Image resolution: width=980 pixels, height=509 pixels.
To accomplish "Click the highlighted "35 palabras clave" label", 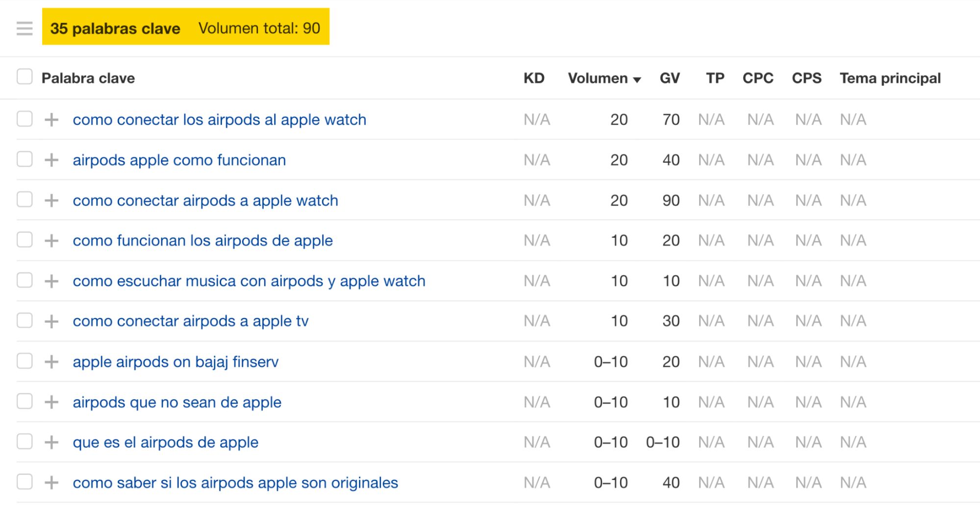I will tap(116, 28).
